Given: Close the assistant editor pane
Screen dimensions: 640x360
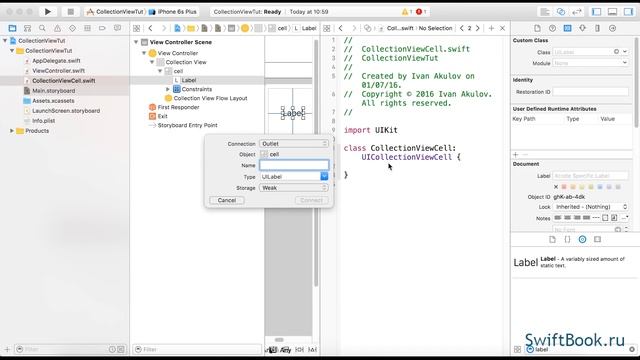Looking at the screenshot, I should pos(503,28).
